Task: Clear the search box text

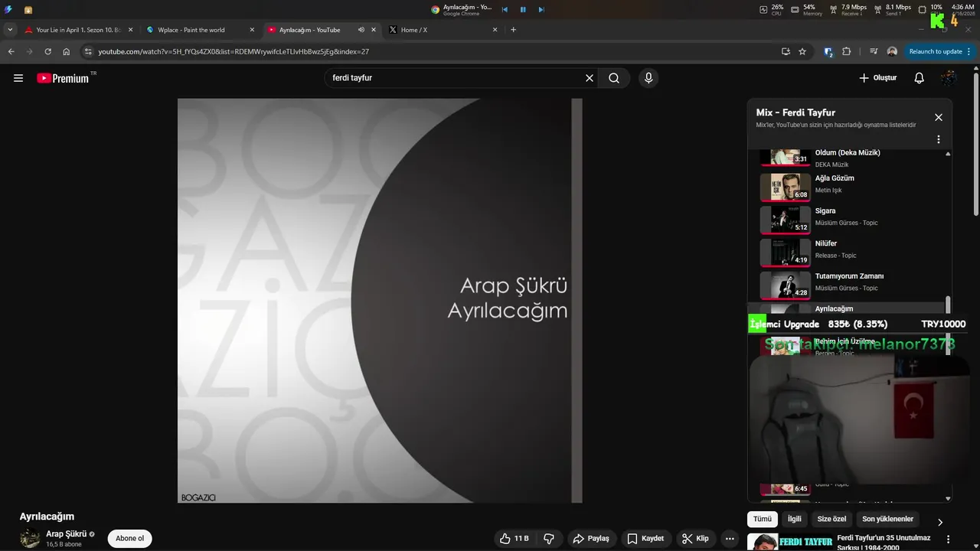Action: point(590,78)
